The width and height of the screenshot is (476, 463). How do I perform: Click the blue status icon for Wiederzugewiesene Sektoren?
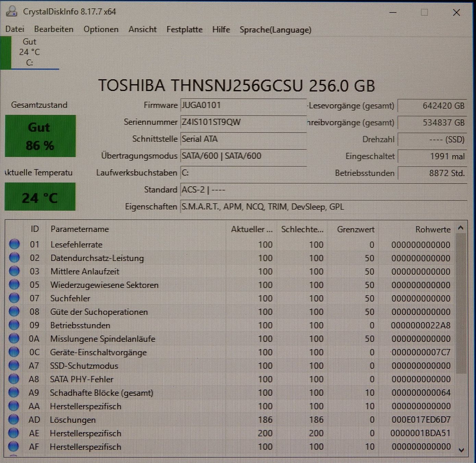click(x=14, y=284)
